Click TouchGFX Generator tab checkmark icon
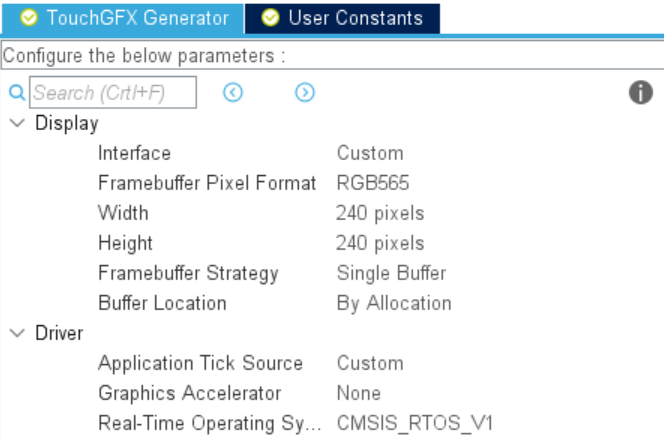Image resolution: width=664 pixels, height=439 pixels. click(29, 18)
